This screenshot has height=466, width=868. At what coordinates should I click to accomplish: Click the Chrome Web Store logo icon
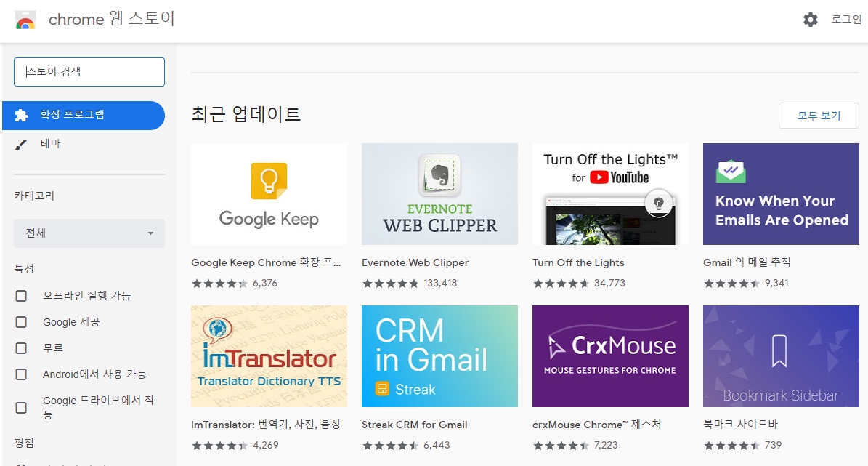(x=25, y=20)
